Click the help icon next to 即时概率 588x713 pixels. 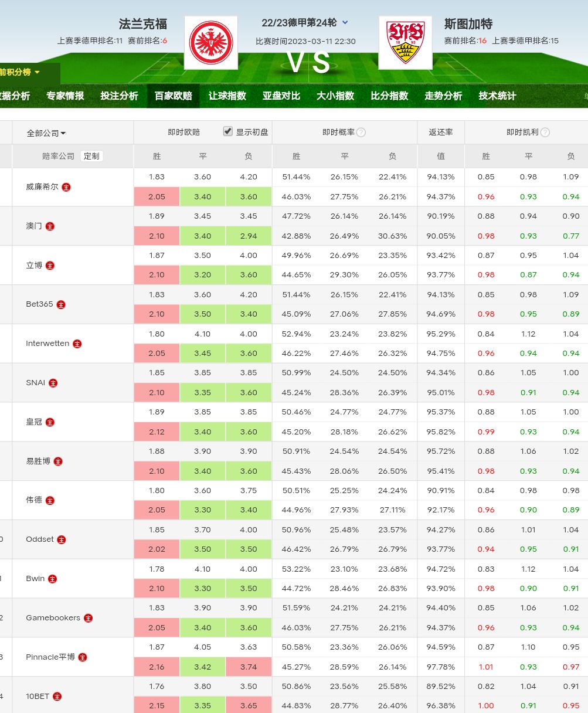[x=361, y=133]
